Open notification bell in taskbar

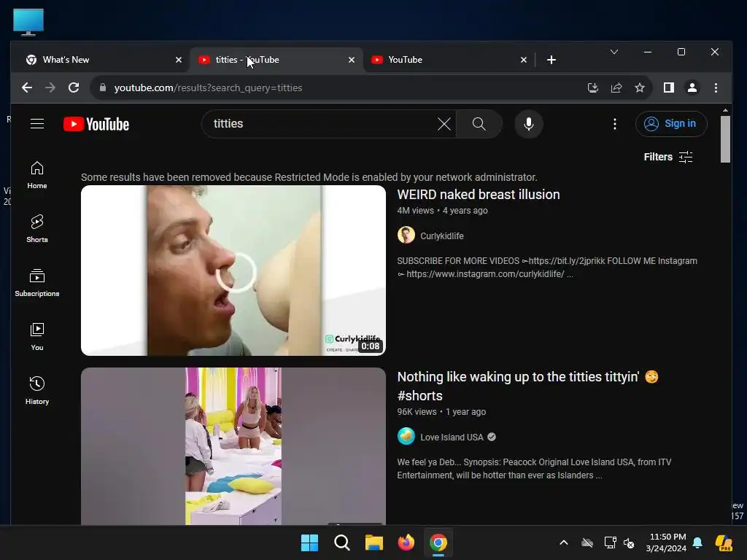click(x=697, y=542)
